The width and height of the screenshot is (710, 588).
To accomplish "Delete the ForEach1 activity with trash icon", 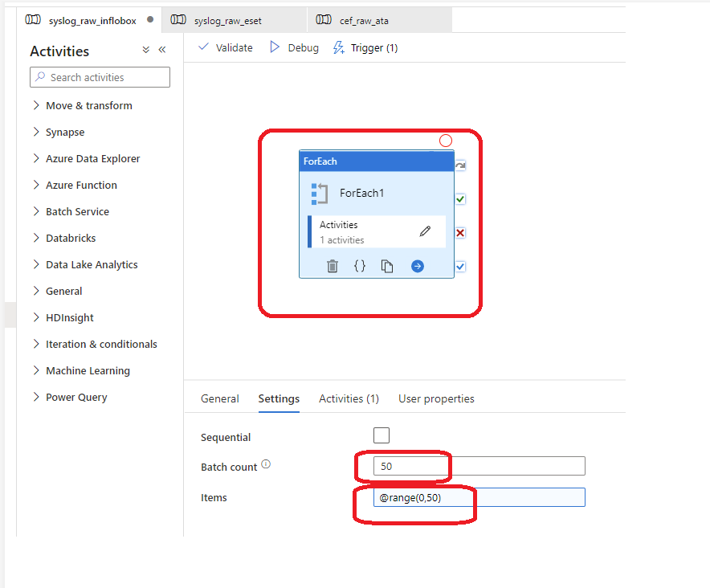I will (x=333, y=266).
